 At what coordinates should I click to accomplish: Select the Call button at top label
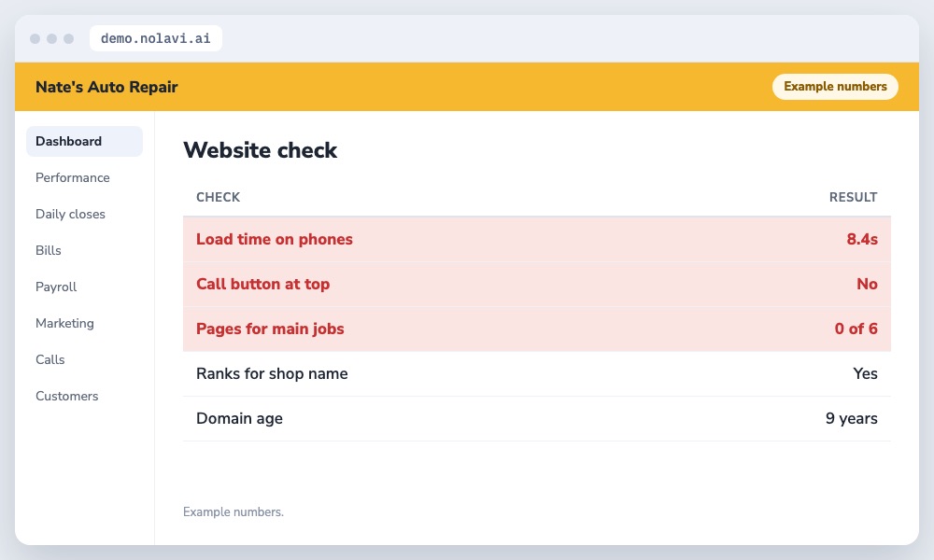point(262,284)
